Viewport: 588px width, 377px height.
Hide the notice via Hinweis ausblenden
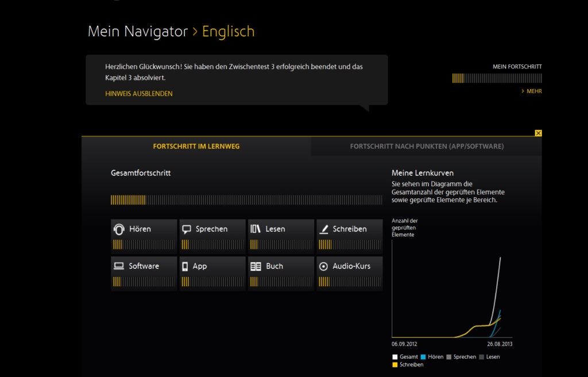pos(139,94)
